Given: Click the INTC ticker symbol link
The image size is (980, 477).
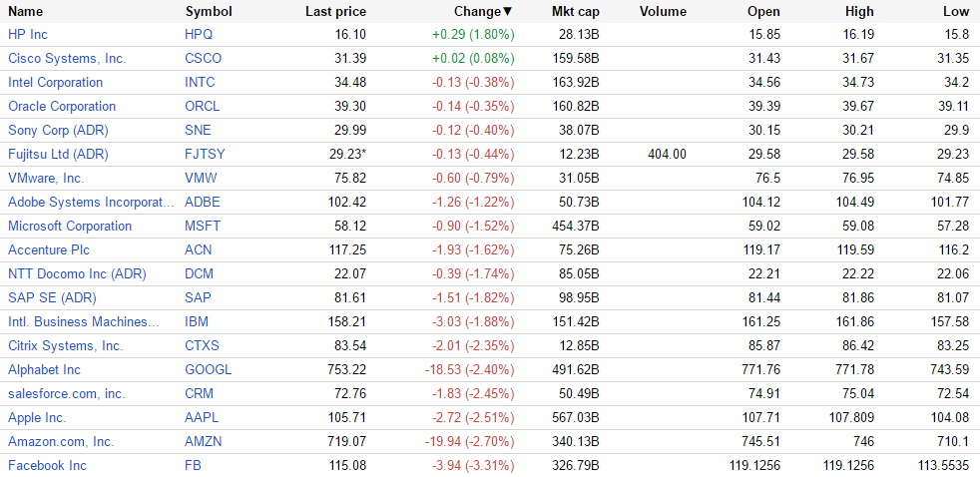Looking at the screenshot, I should pyautogui.click(x=200, y=82).
